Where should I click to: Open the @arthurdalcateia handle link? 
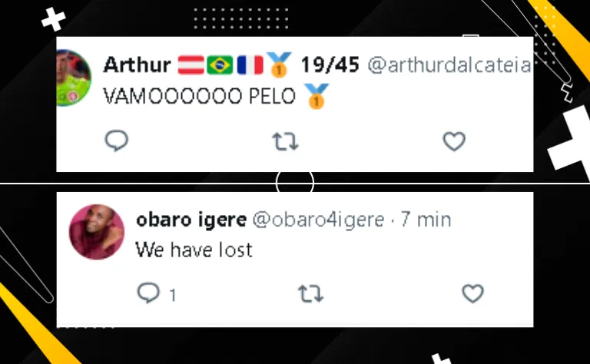(449, 65)
